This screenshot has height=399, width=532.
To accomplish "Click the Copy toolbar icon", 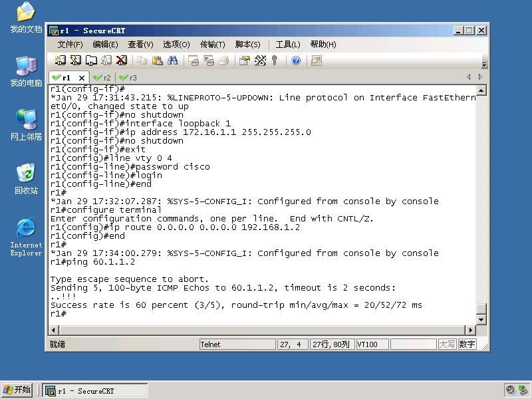I will [x=142, y=61].
